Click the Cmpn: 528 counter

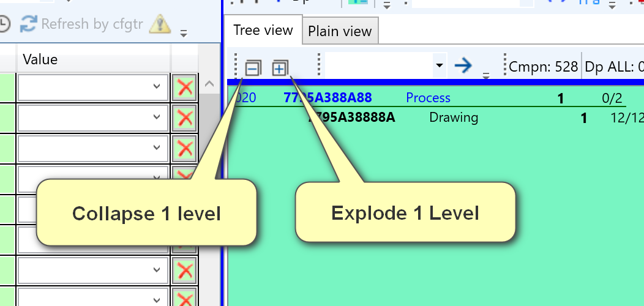pyautogui.click(x=543, y=66)
